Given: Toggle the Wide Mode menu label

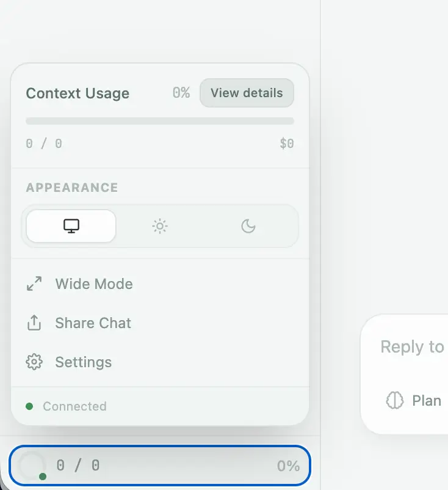Looking at the screenshot, I should click(x=94, y=284).
